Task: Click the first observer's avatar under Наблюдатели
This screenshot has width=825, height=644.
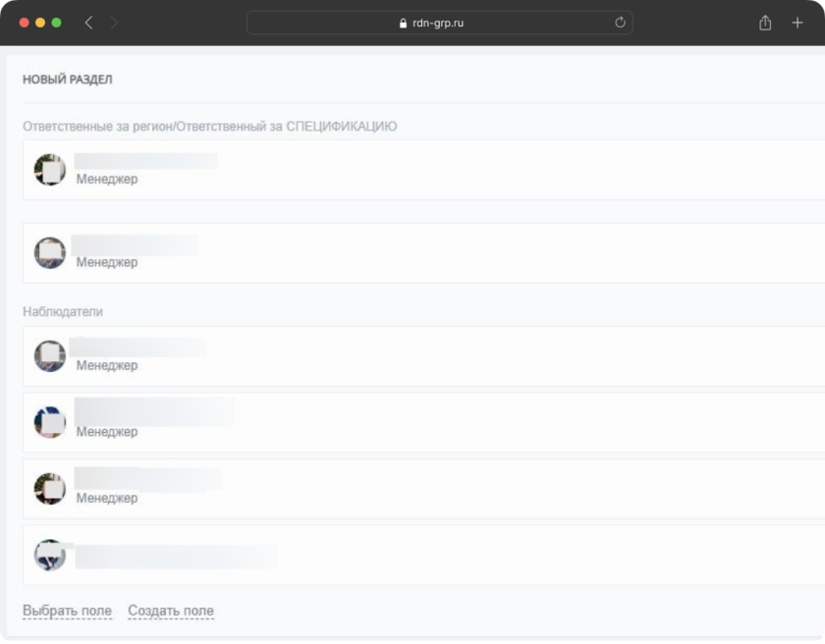Action: click(x=50, y=355)
